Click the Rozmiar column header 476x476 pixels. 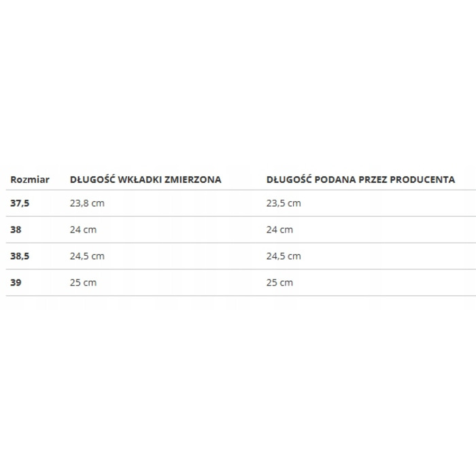click(x=30, y=180)
